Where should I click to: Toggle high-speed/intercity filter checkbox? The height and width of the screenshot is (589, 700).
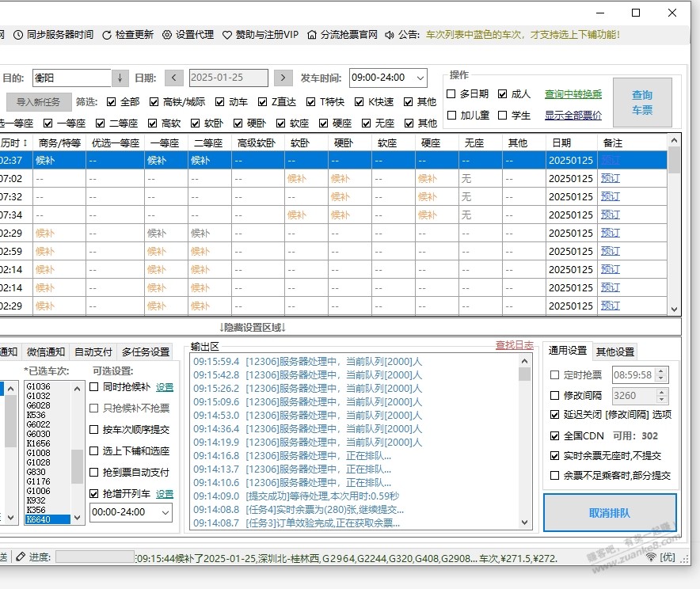pyautogui.click(x=154, y=102)
